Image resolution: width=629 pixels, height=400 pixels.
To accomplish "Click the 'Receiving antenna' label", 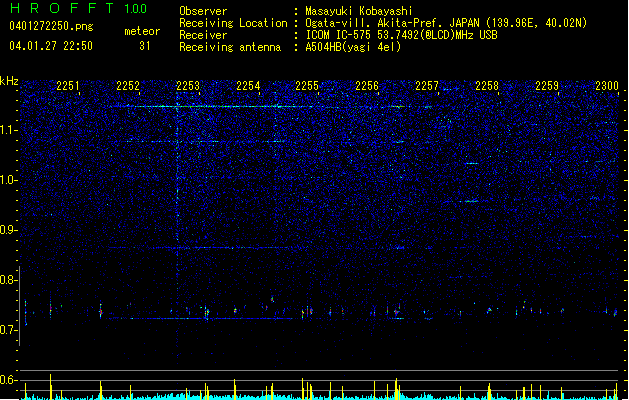I will (x=230, y=47).
